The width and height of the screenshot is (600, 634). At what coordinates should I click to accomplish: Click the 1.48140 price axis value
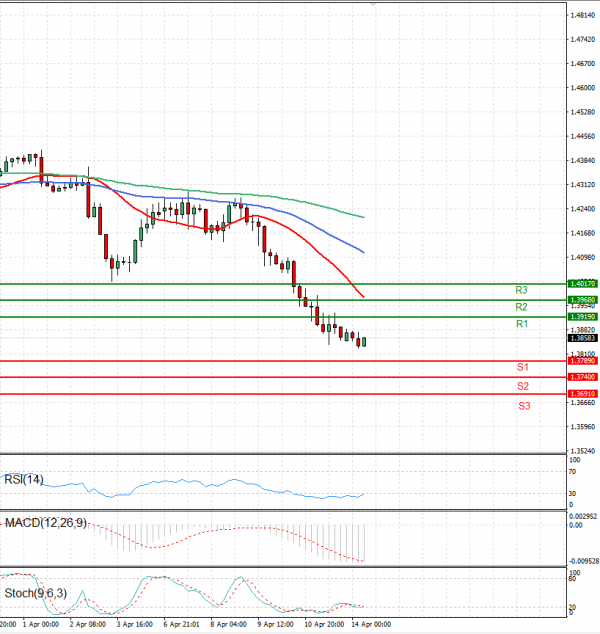[583, 15]
